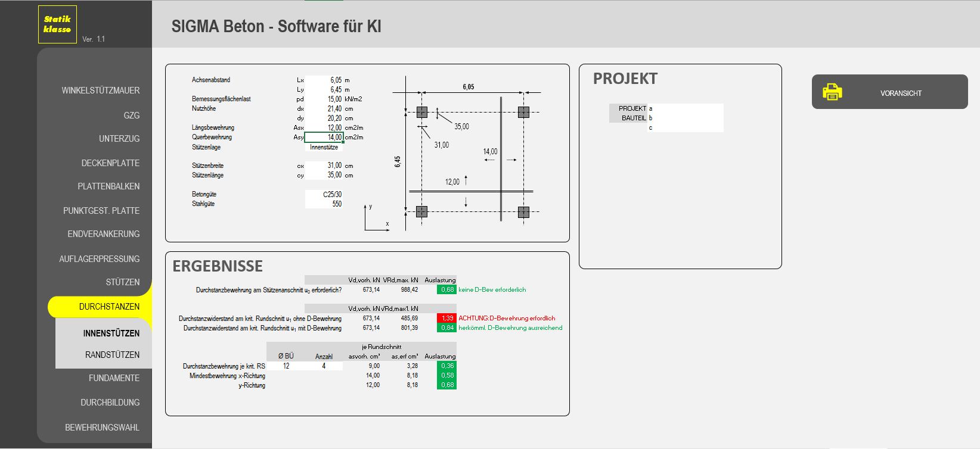Click the red 1,33 Auslastung cell
Screen dimensions: 980x449
tap(446, 319)
